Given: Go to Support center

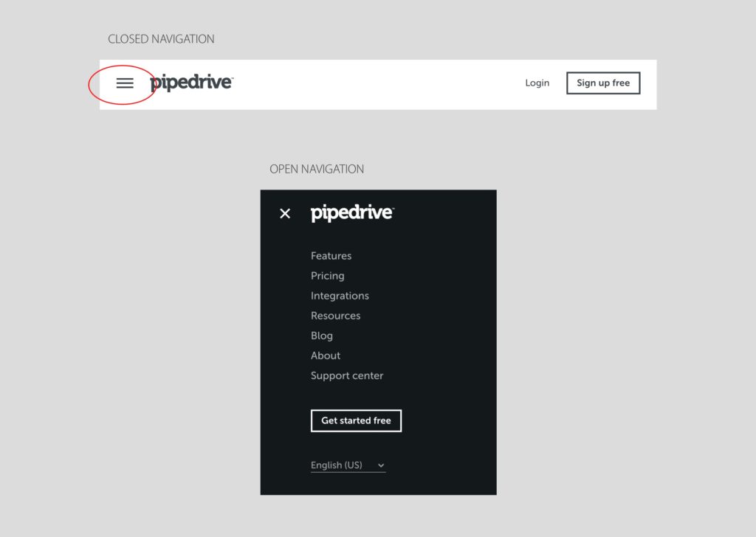Looking at the screenshot, I should coord(347,375).
